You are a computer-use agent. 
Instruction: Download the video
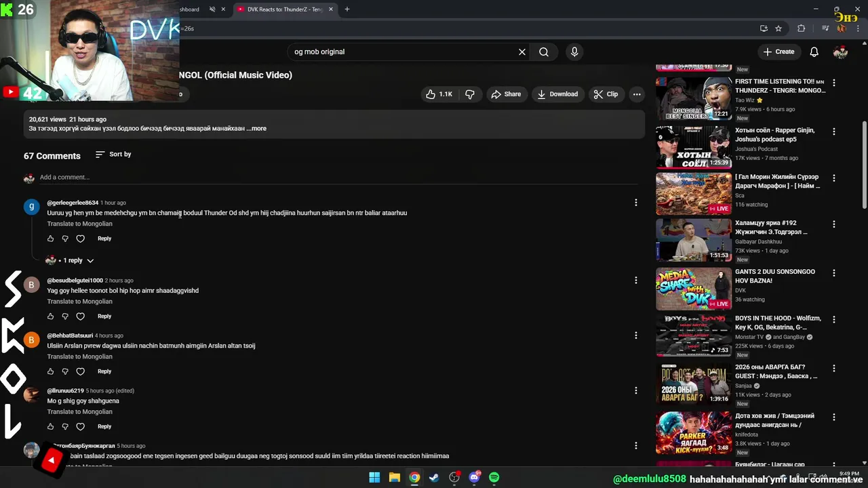tap(557, 94)
